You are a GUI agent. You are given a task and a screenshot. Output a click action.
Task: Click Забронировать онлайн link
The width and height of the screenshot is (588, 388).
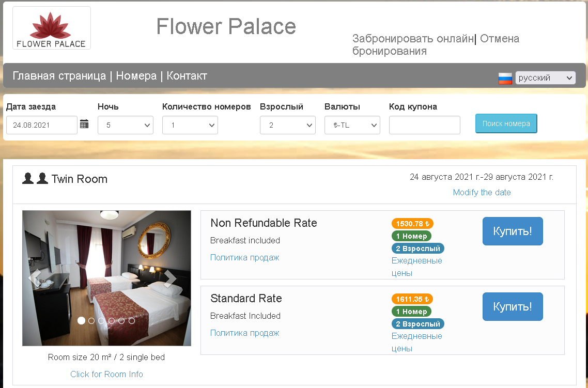[x=413, y=39]
